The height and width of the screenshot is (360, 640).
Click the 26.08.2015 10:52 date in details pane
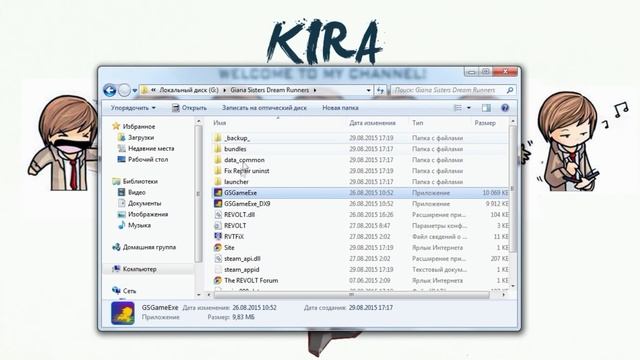click(x=254, y=307)
